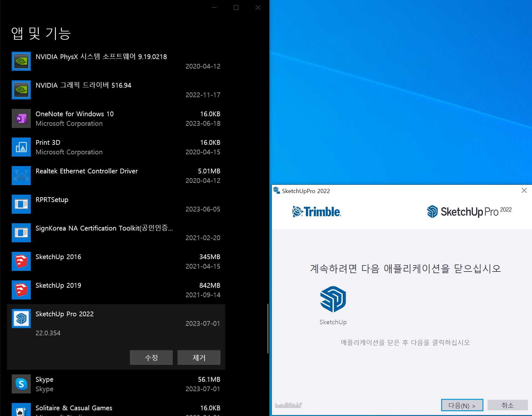
Task: Select 'OneNote for Windows 10' text
Action: click(x=74, y=114)
